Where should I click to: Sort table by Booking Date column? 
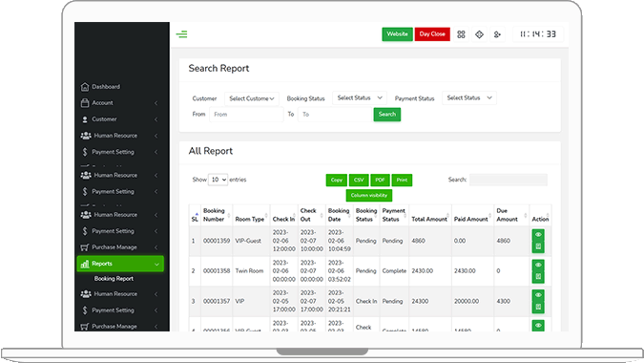(x=340, y=215)
